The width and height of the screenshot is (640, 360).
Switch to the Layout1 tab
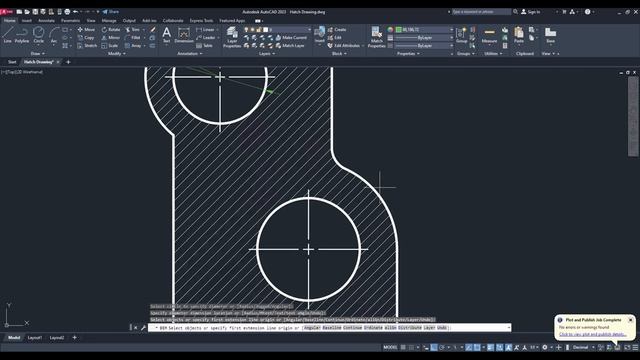point(35,338)
